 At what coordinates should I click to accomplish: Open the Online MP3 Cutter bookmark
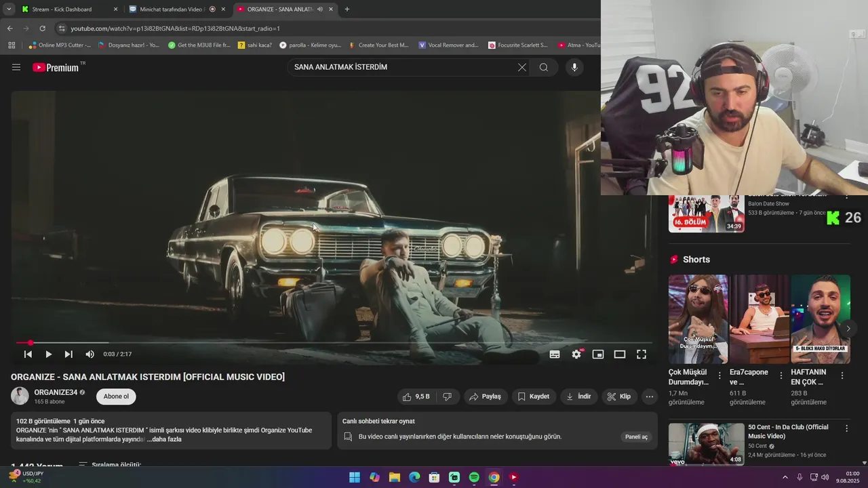tap(60, 45)
